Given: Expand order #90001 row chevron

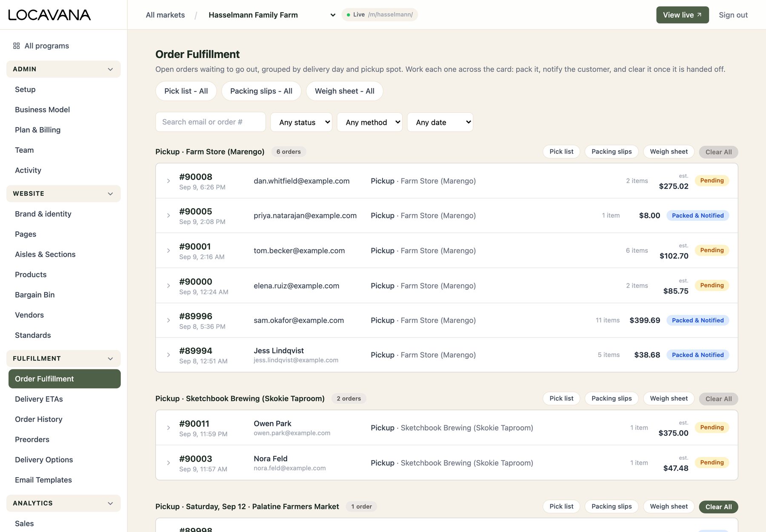Looking at the screenshot, I should (x=169, y=251).
